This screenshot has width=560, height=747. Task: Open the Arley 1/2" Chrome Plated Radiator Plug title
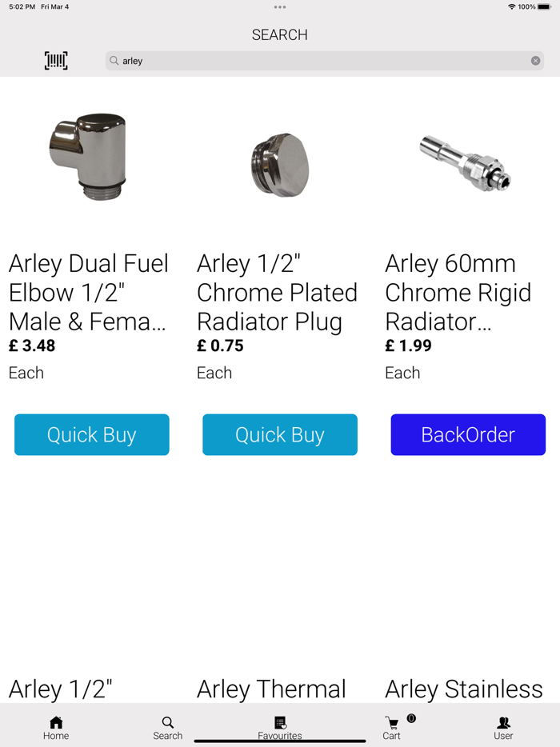(x=277, y=293)
